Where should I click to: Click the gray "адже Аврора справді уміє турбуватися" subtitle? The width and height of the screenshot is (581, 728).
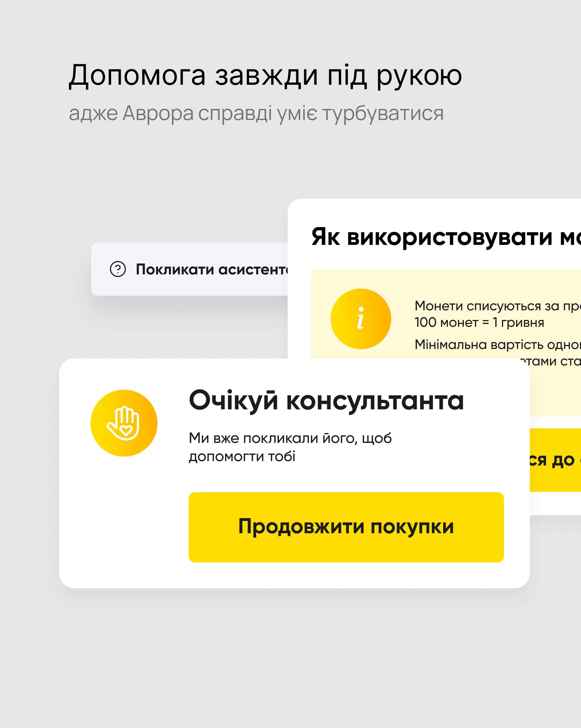[x=256, y=113]
